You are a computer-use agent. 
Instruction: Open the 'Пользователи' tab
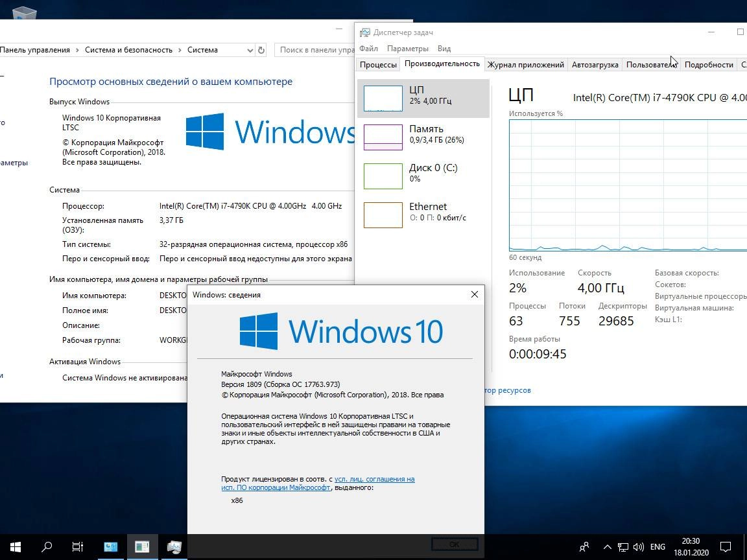(651, 65)
